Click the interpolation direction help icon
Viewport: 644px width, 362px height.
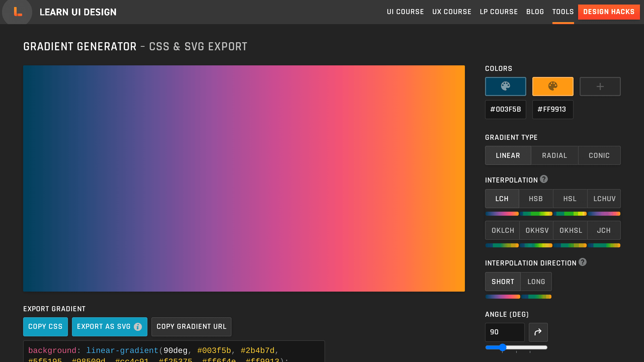coord(583,262)
